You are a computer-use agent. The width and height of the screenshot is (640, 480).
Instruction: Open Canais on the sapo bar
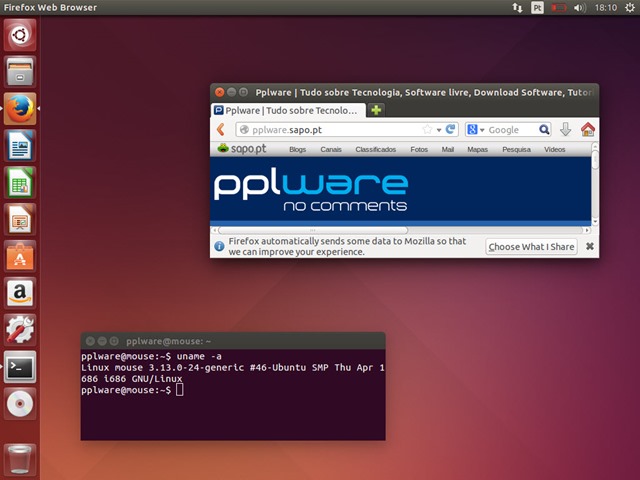click(331, 149)
